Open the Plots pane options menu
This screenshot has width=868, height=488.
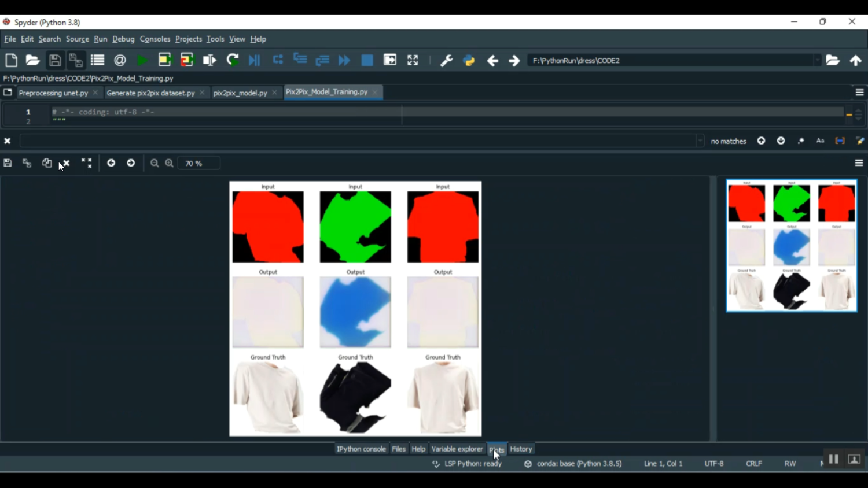point(860,162)
